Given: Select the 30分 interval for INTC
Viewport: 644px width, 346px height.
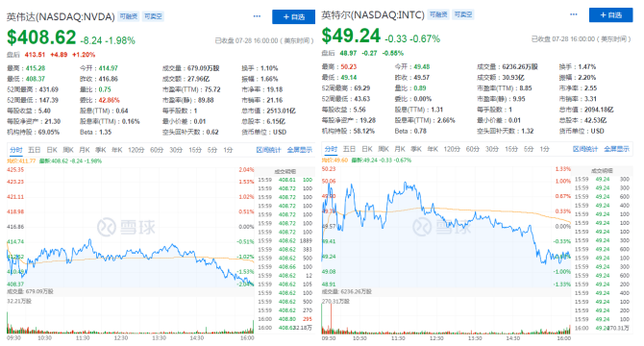Looking at the screenshot, I should tap(491, 149).
